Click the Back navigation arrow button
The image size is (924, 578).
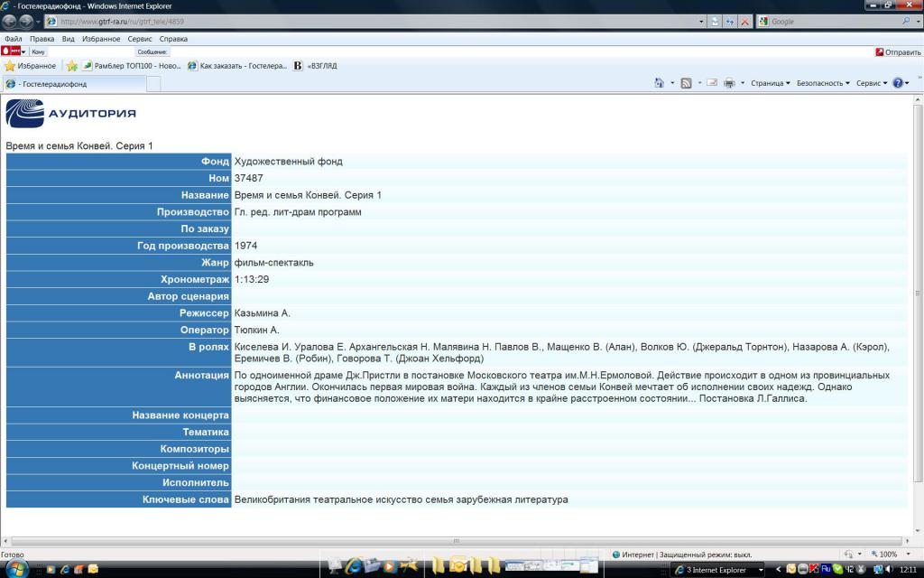[10, 21]
